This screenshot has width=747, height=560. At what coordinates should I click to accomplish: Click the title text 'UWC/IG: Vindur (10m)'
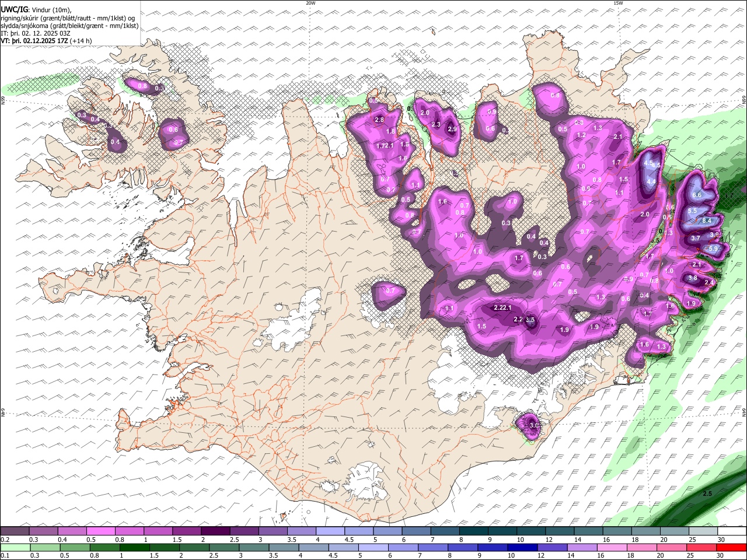pos(36,10)
